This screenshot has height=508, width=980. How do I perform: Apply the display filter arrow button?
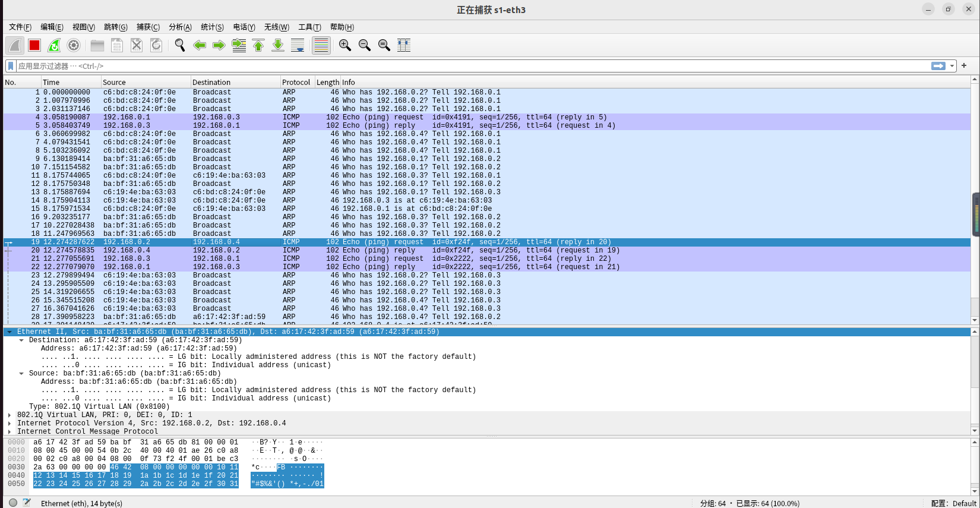pos(938,66)
